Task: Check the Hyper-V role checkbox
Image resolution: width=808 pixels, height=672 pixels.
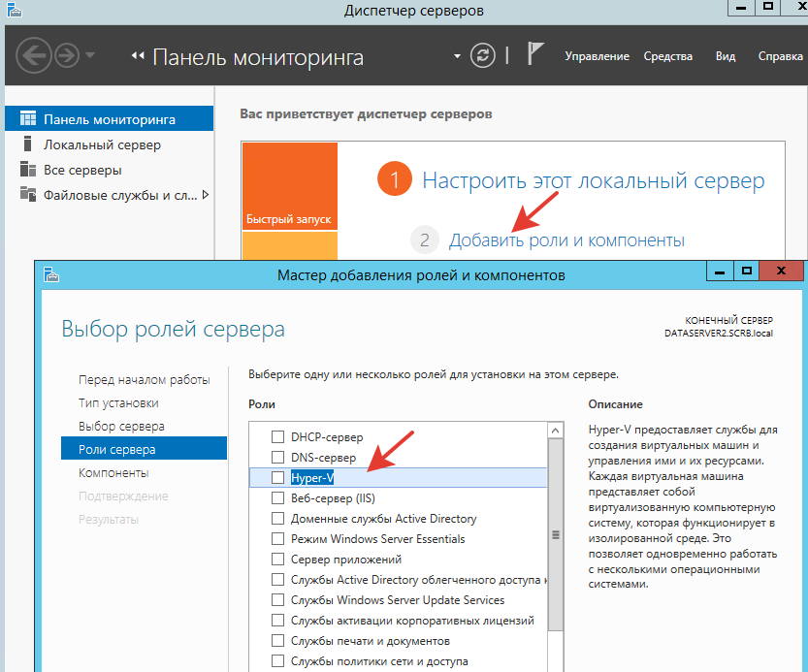Action: tap(277, 478)
